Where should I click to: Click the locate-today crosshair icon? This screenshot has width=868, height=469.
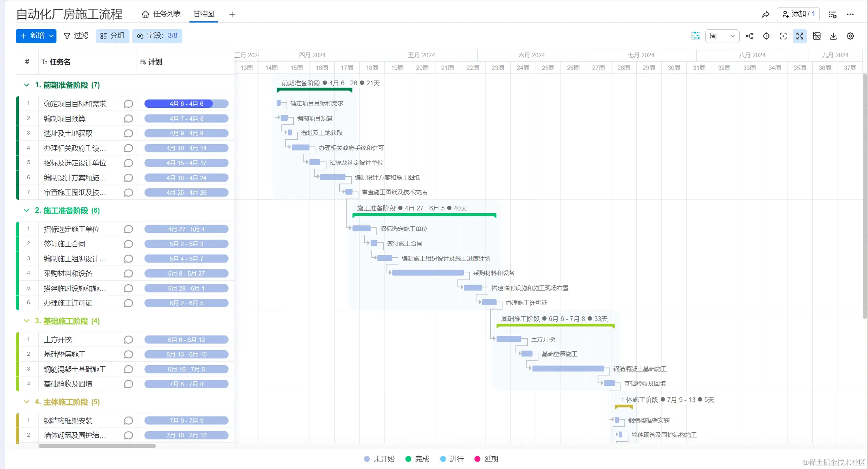766,36
